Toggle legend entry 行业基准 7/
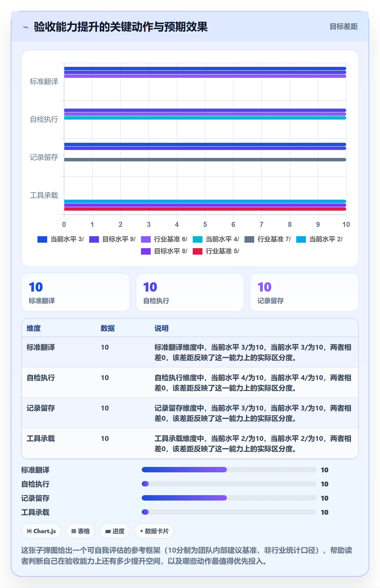 coord(268,239)
